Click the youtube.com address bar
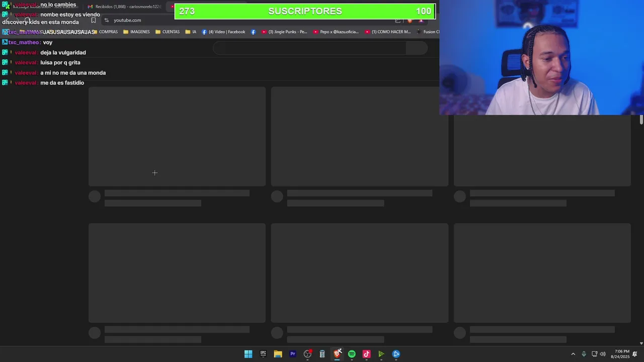The image size is (644, 362). tap(252, 20)
